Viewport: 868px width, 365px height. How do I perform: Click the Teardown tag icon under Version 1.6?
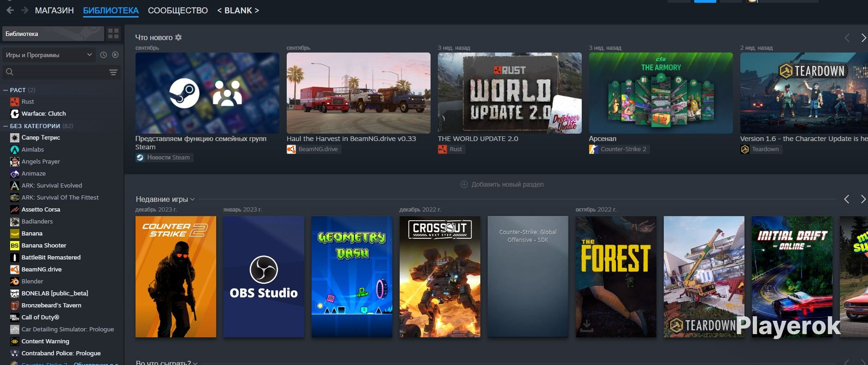point(745,149)
